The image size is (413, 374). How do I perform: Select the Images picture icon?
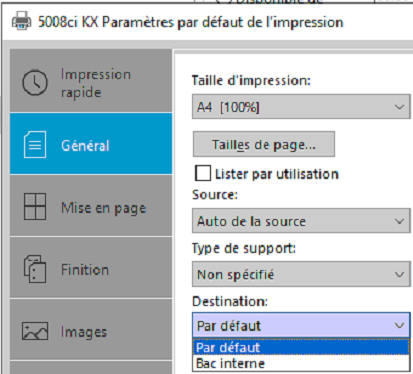35,331
